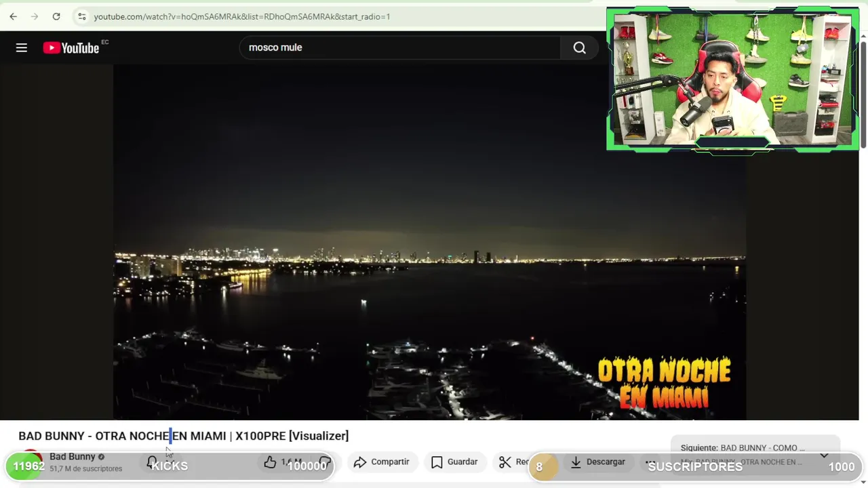Click the browser forward arrow
This screenshot has width=868, height=488.
(x=35, y=16)
